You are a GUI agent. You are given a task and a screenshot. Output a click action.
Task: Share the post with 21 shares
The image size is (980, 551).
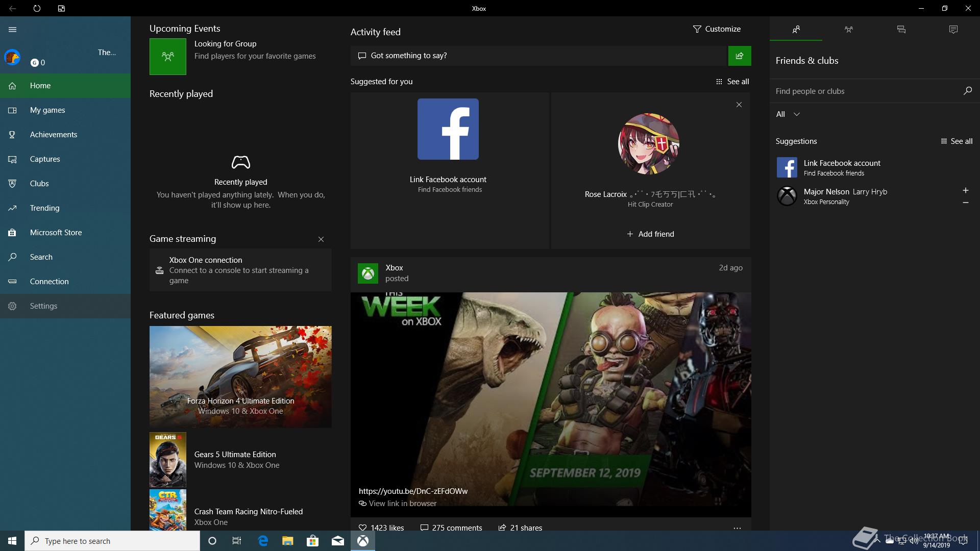(520, 528)
